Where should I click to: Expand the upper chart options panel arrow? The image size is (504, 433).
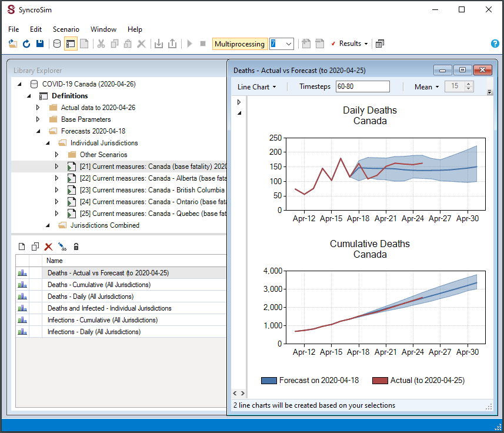point(239,102)
